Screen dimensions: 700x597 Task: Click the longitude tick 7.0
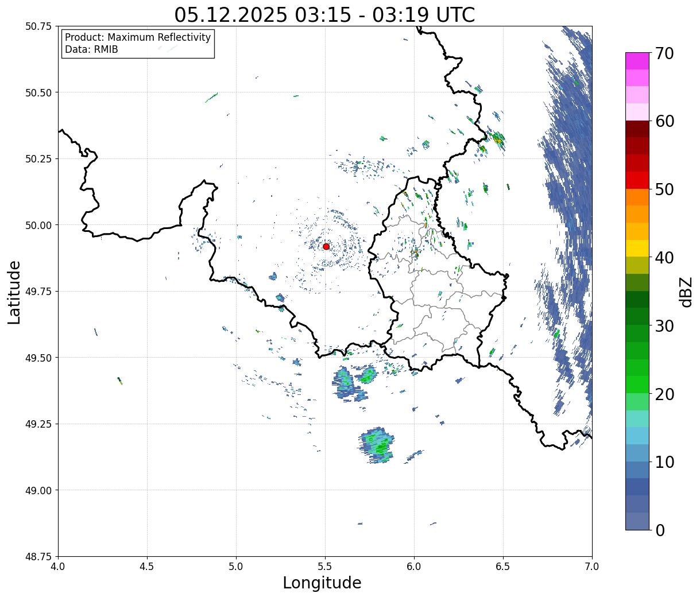pyautogui.click(x=592, y=567)
